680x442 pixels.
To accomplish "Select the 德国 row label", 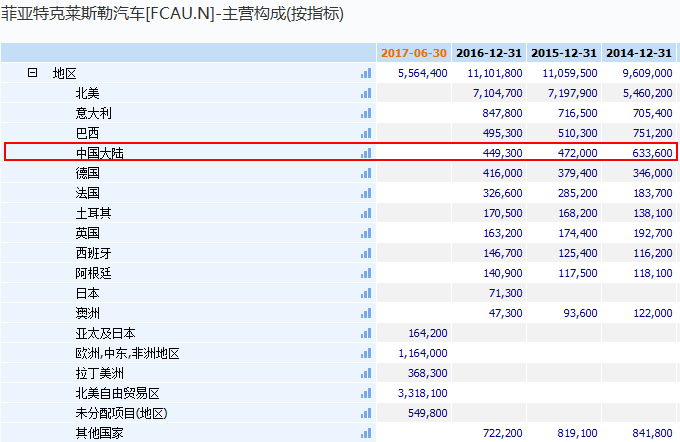I will [88, 173].
